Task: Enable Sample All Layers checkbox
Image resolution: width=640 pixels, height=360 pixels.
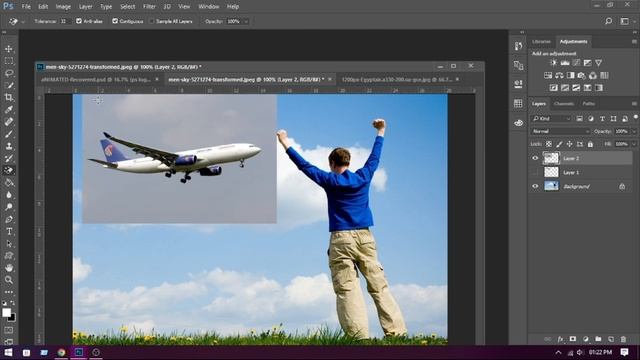Action: [152, 21]
